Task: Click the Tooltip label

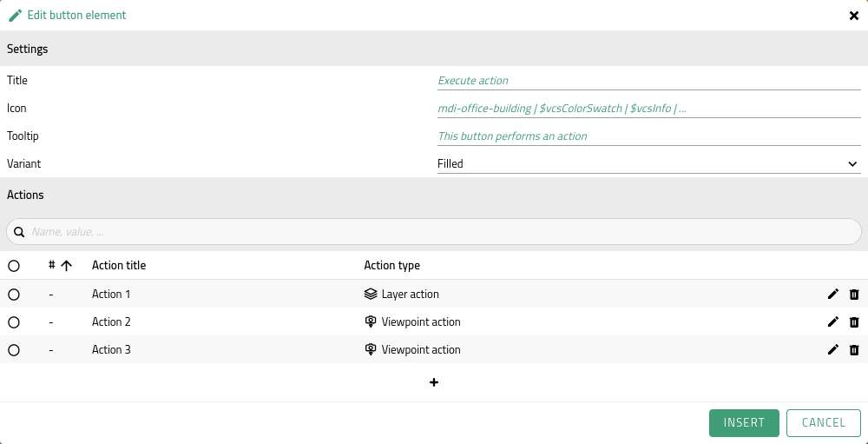Action: pyautogui.click(x=23, y=136)
